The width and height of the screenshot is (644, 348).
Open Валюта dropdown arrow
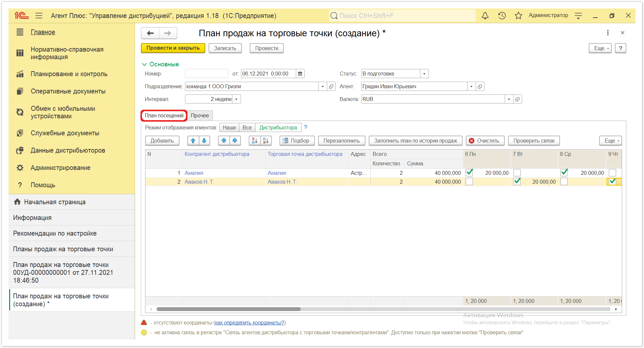click(509, 99)
